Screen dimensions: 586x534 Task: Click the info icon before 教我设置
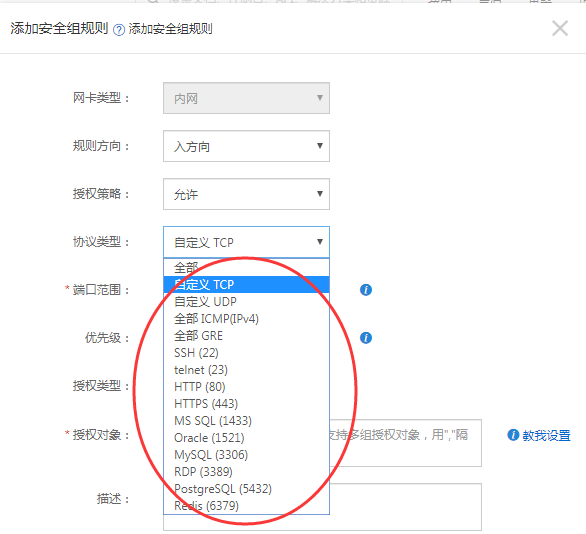pos(513,435)
